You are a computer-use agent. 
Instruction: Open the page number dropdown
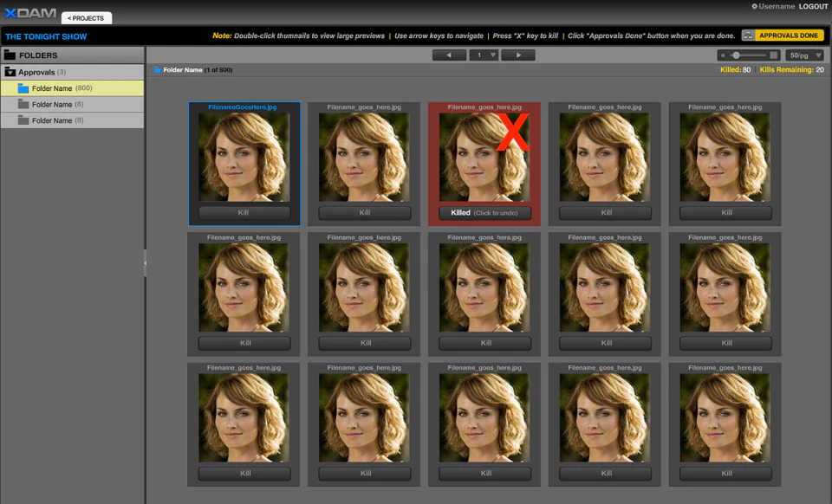(x=484, y=55)
